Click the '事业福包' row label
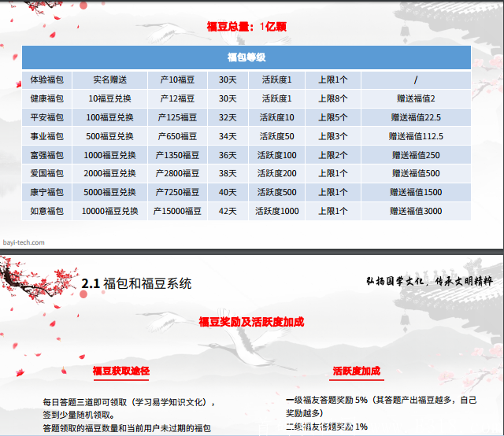Image resolution: width=504 pixels, height=436 pixels. coord(47,136)
